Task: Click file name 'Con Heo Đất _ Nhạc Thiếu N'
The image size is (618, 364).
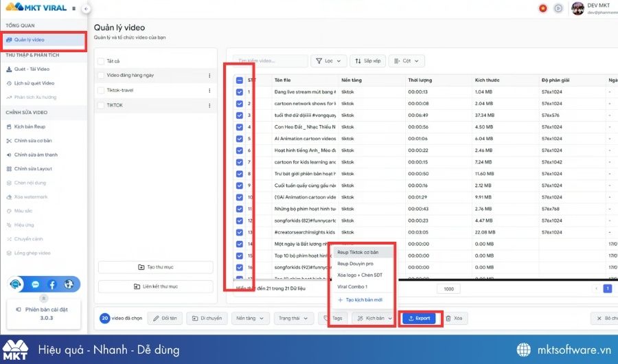Action: [x=305, y=127]
